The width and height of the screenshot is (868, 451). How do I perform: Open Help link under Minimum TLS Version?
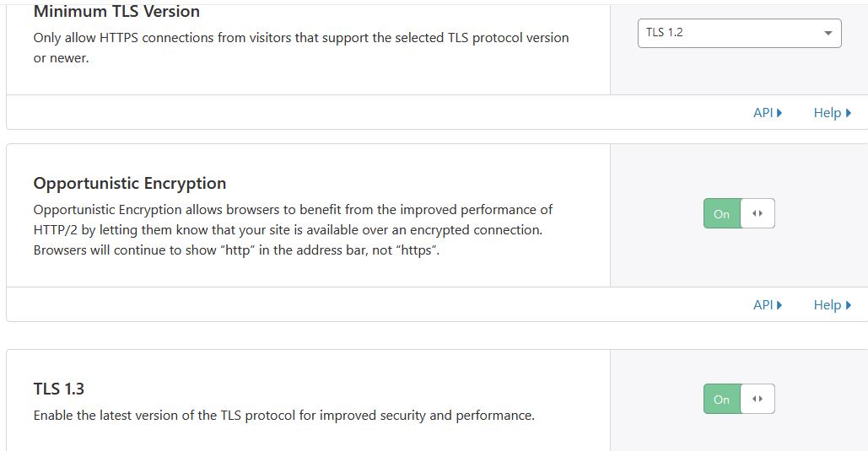(827, 112)
